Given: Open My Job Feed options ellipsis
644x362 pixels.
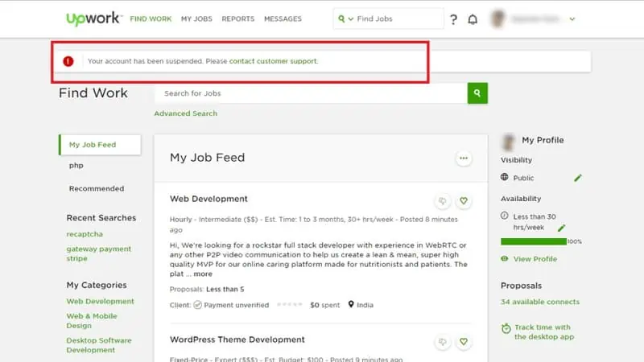Looking at the screenshot, I should [464, 158].
